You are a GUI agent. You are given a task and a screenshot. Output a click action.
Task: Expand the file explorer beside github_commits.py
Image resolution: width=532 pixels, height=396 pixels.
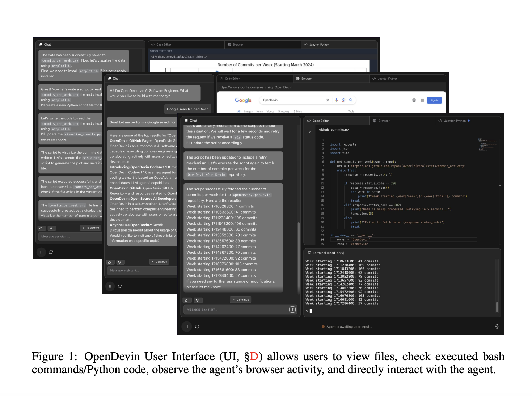[x=310, y=132]
